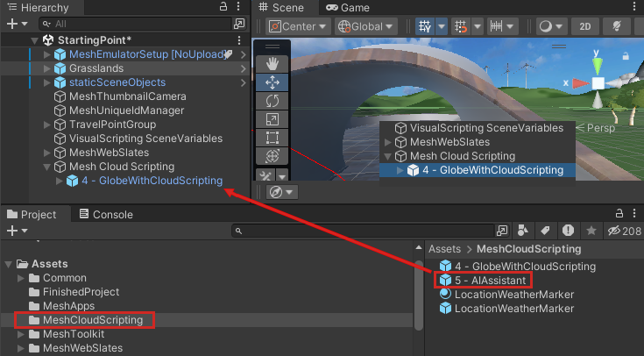Image resolution: width=644 pixels, height=356 pixels.
Task: Toggle scene lighting button
Action: [617, 26]
